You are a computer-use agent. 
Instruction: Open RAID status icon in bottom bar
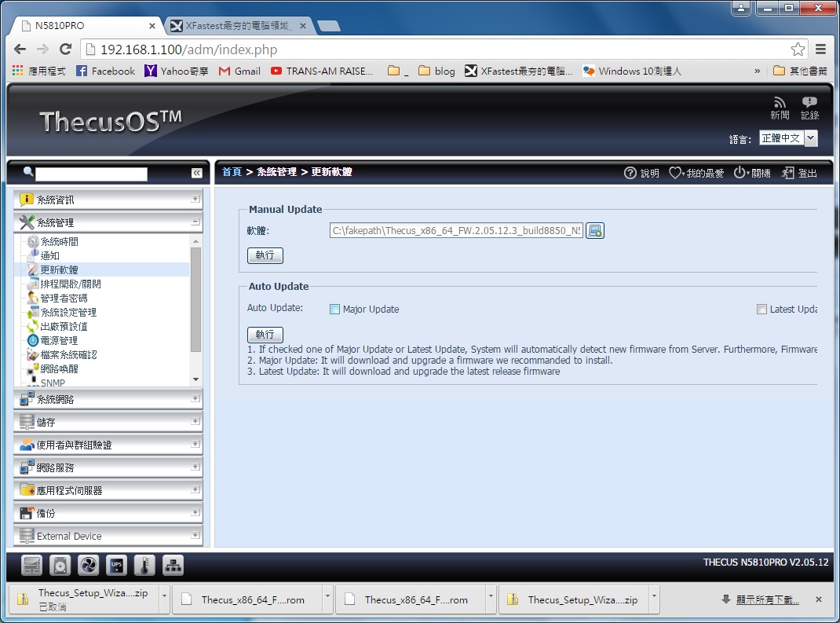[x=31, y=565]
